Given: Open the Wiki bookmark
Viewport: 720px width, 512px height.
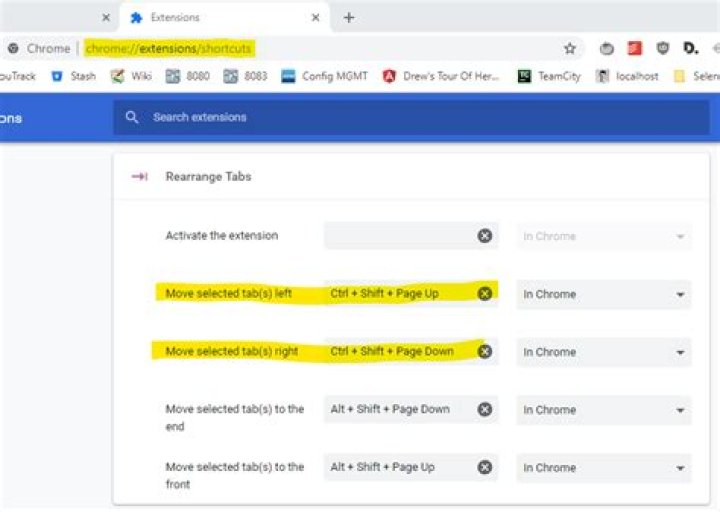Looking at the screenshot, I should click(x=131, y=76).
